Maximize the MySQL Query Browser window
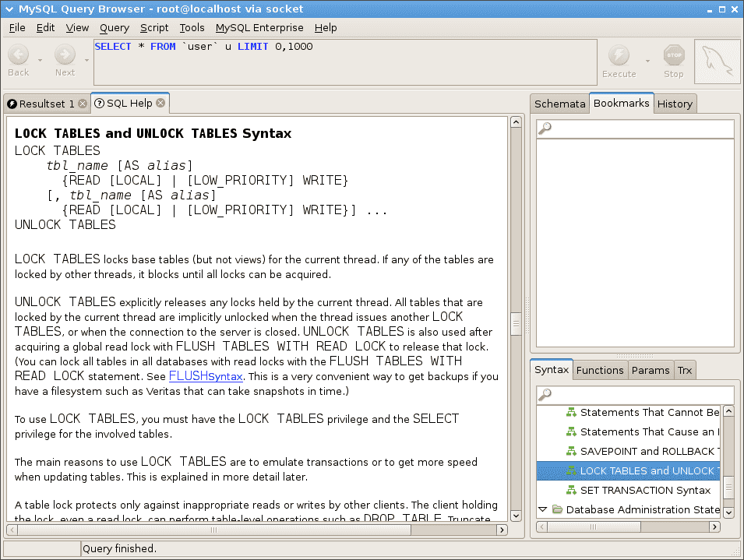 722,9
